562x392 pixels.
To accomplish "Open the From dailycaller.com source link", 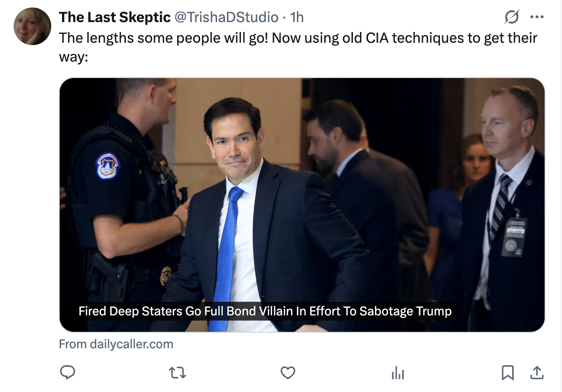I will point(116,344).
